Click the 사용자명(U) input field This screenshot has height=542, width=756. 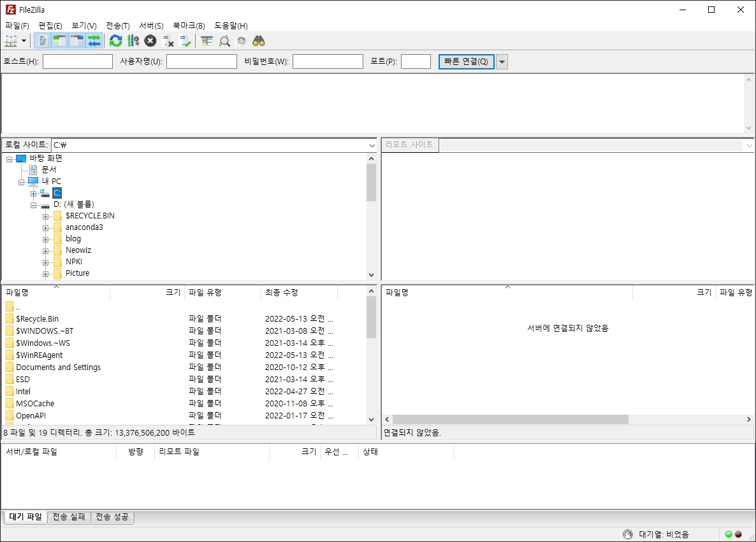(201, 62)
